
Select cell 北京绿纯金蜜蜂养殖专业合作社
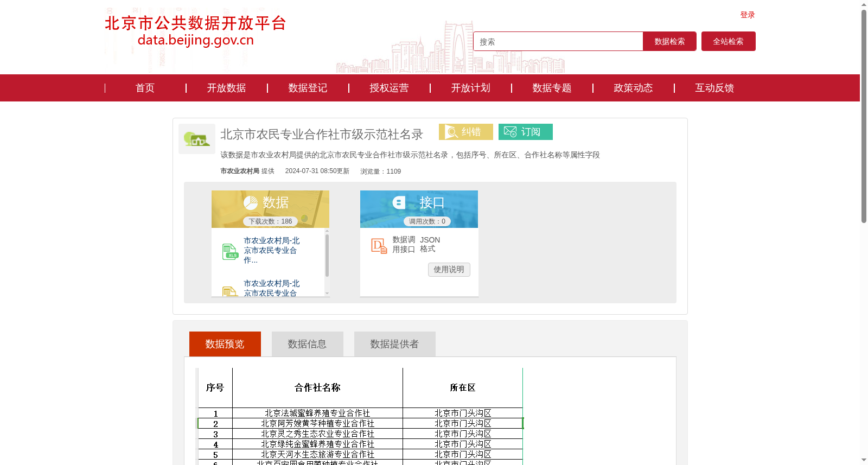click(x=317, y=444)
